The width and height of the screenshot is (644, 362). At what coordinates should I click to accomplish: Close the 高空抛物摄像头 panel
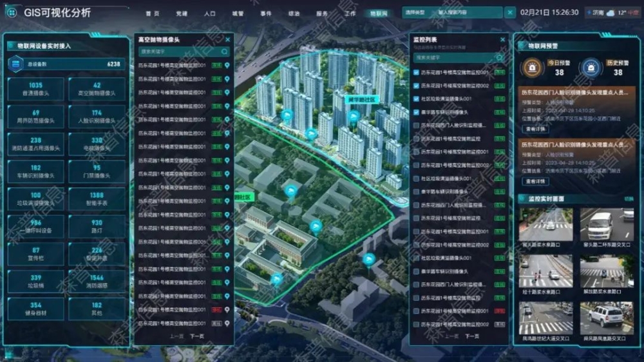tap(227, 40)
